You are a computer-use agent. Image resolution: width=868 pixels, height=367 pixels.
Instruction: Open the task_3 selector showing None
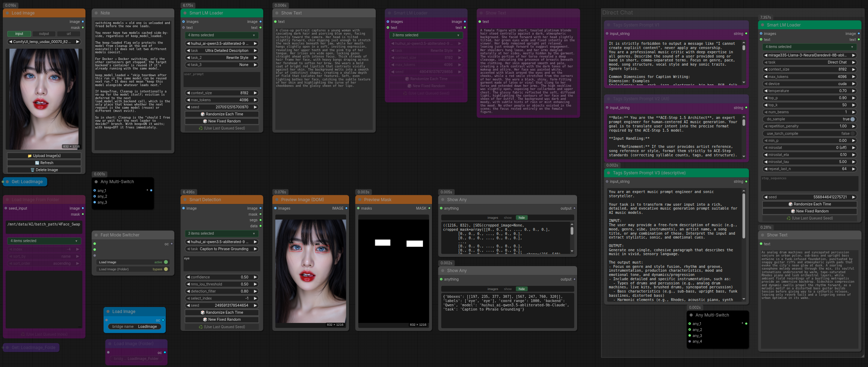pyautogui.click(x=221, y=65)
